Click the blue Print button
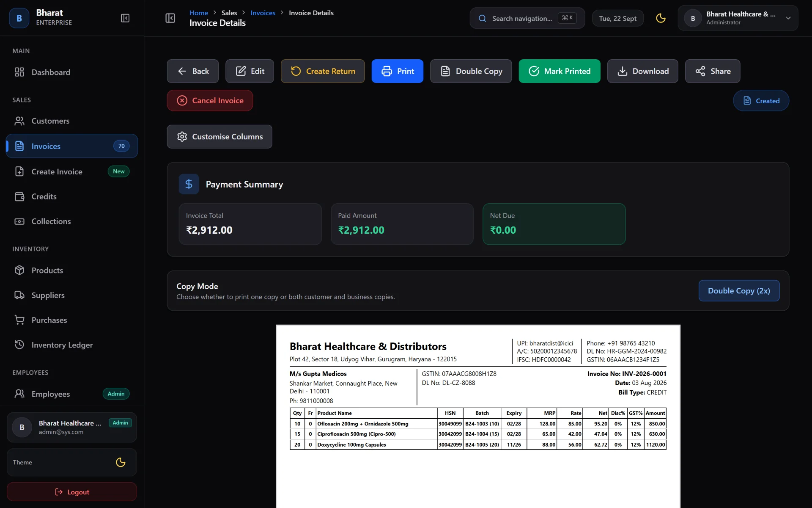812x508 pixels. point(398,71)
